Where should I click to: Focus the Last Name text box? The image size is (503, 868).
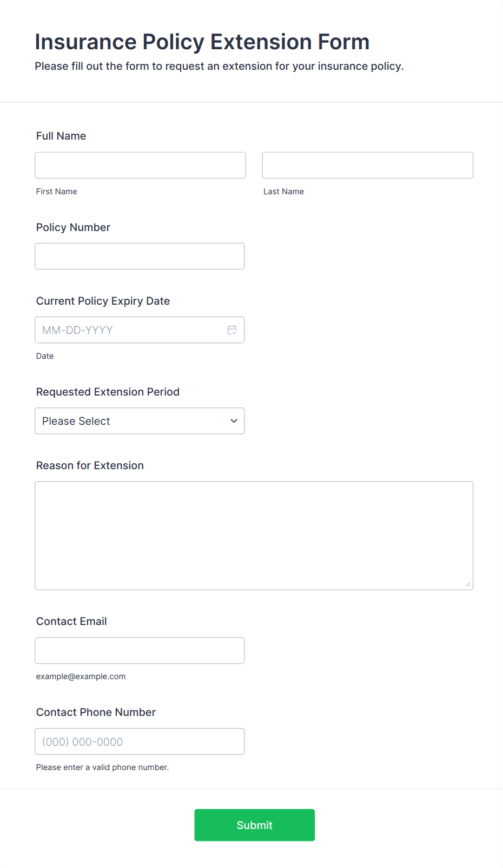(368, 165)
